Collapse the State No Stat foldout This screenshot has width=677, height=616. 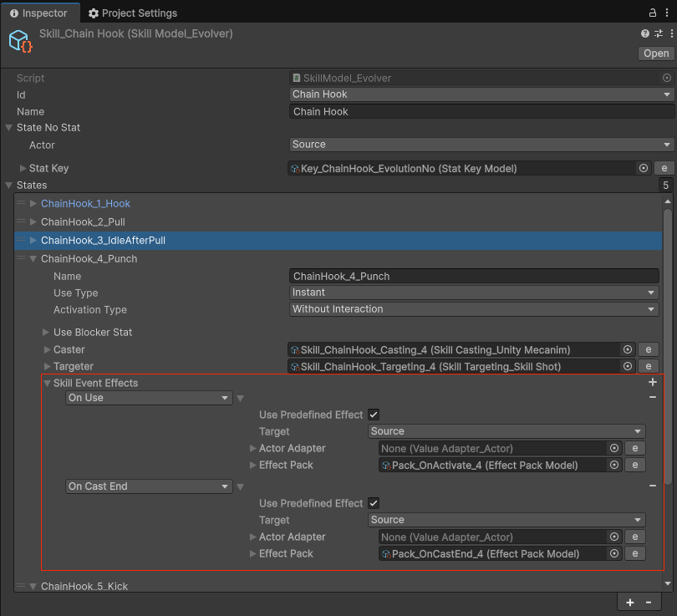(x=8, y=127)
